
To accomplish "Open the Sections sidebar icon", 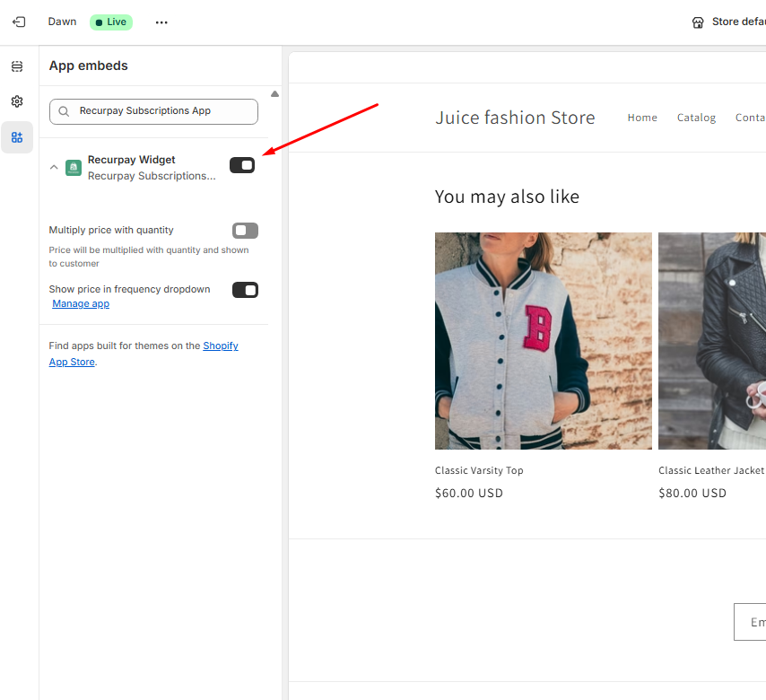I will pyautogui.click(x=17, y=66).
